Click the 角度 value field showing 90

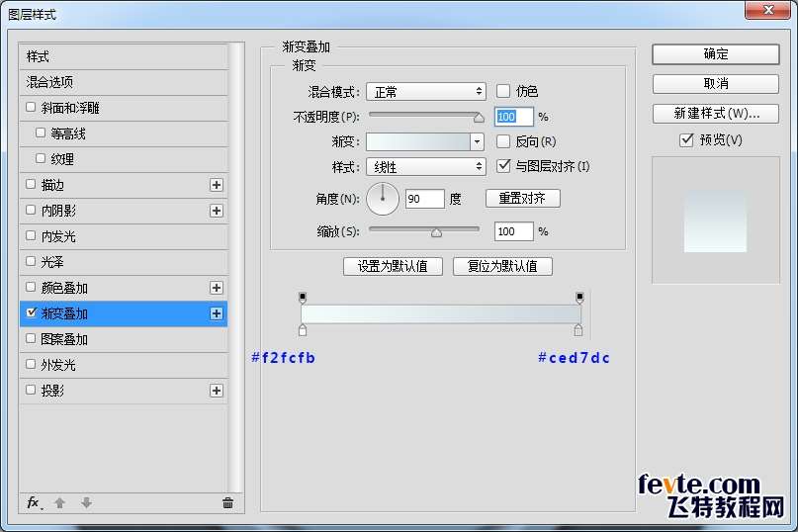point(424,199)
